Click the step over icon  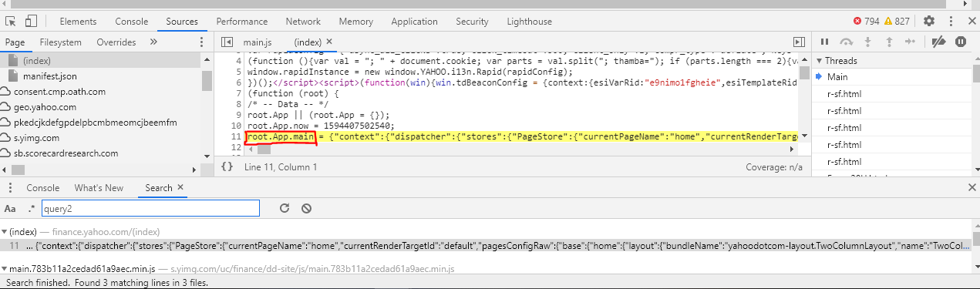tap(847, 42)
